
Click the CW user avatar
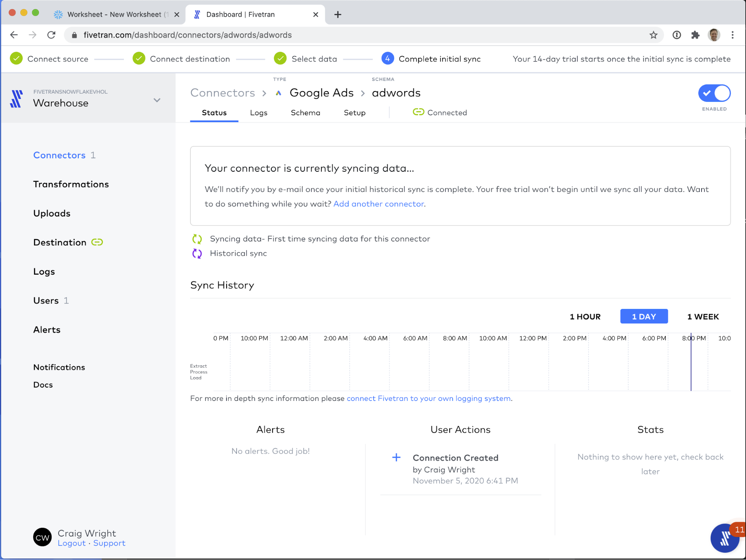42,537
